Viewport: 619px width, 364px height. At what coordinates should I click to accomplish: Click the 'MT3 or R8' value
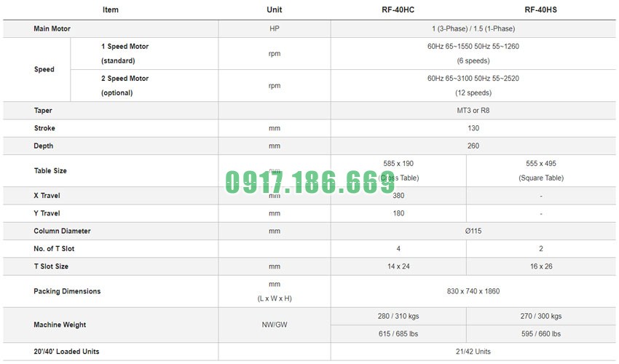[473, 111]
